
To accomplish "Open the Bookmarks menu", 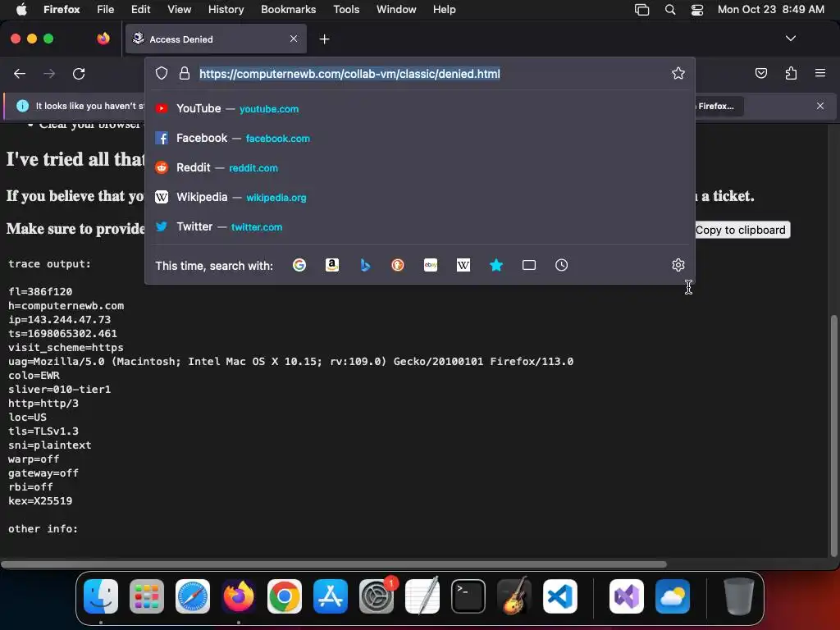I will pyautogui.click(x=288, y=9).
